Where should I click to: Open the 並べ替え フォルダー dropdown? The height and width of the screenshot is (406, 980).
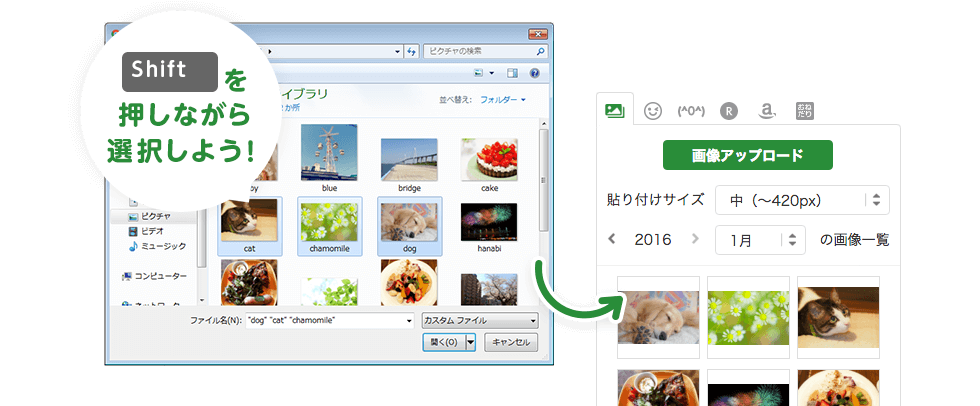502,100
